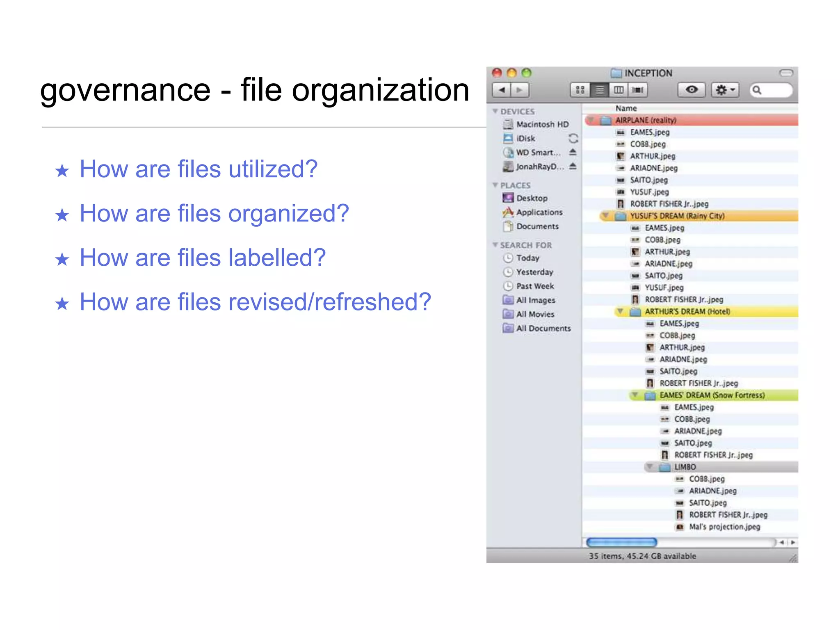Click the INCEPTION window title folder icon
The image size is (840, 630).
point(616,73)
